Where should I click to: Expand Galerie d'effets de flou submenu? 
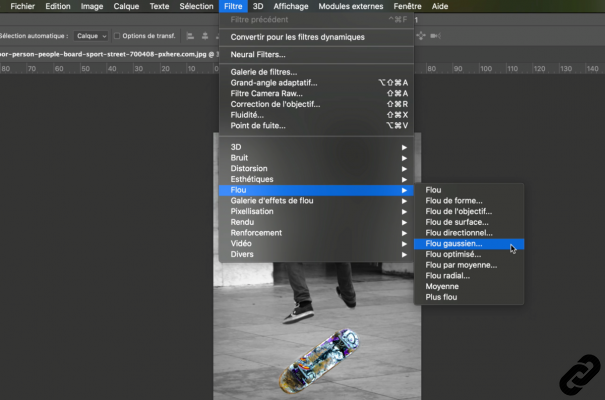316,201
